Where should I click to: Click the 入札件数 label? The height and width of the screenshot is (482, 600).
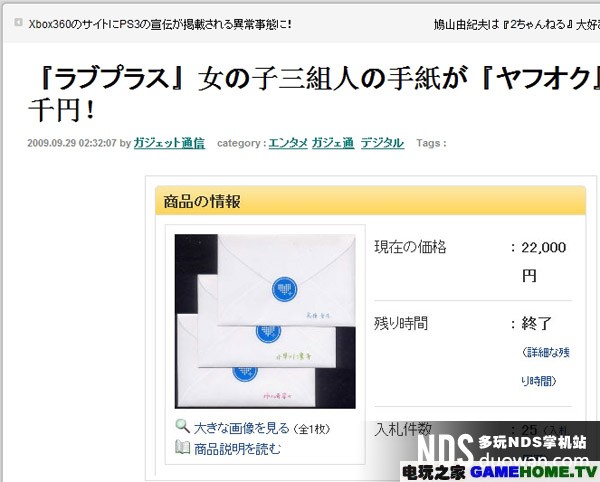[403, 429]
